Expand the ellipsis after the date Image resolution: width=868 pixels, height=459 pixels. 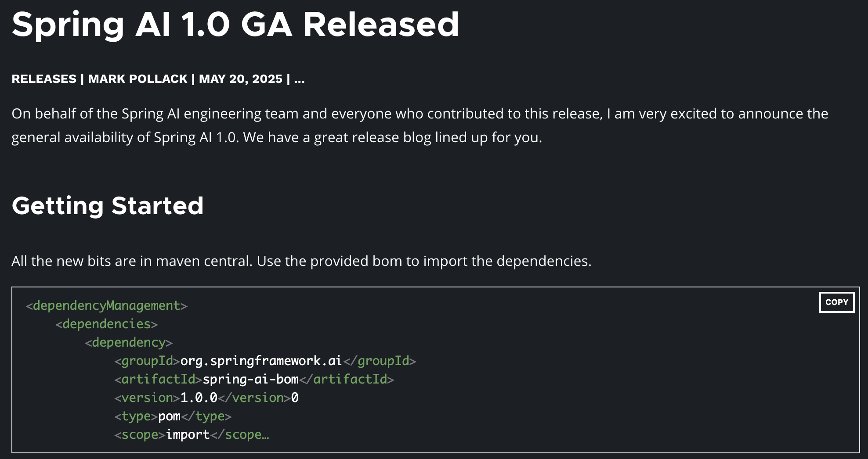coord(299,80)
